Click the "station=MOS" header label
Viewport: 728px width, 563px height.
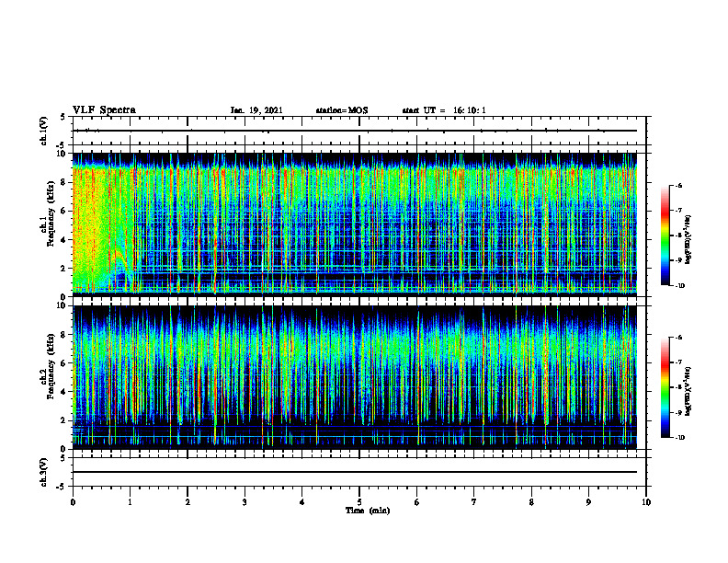[342, 110]
